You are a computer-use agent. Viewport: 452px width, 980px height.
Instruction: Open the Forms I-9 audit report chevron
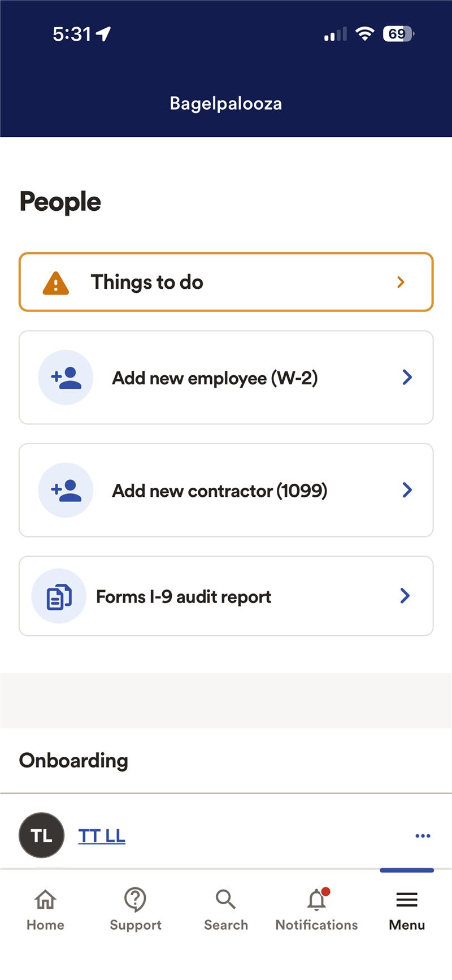(x=405, y=596)
